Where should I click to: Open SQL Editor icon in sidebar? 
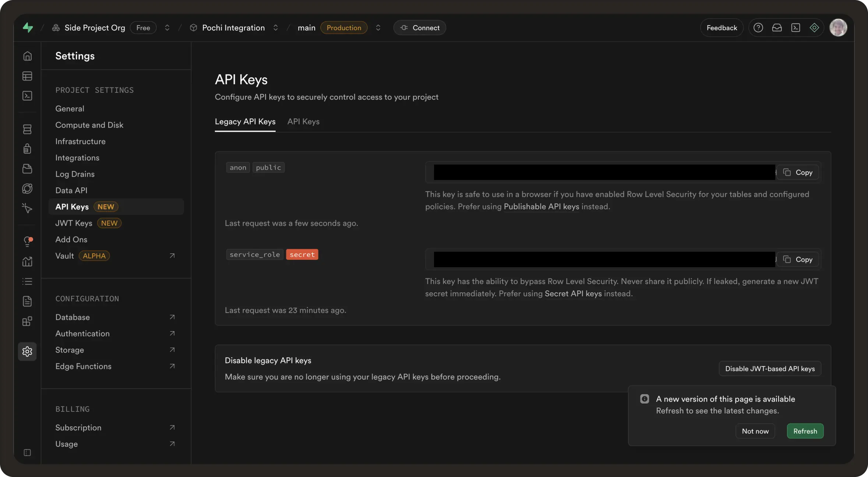tap(27, 96)
